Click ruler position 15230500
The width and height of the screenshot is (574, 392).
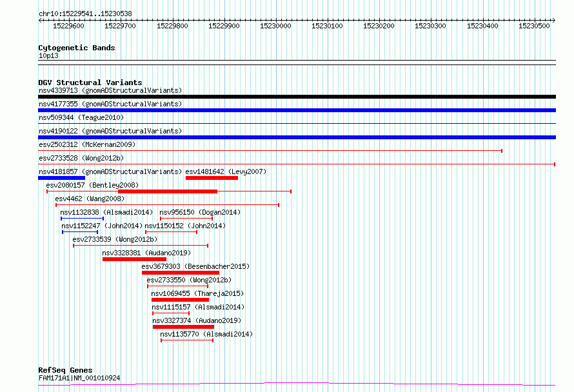point(534,26)
